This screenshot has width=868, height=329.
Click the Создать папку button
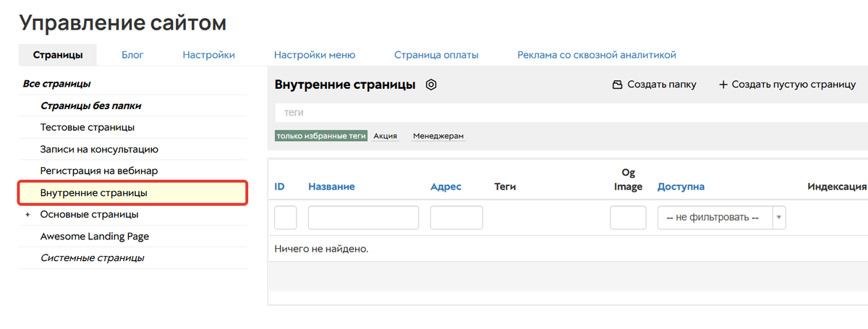[654, 85]
